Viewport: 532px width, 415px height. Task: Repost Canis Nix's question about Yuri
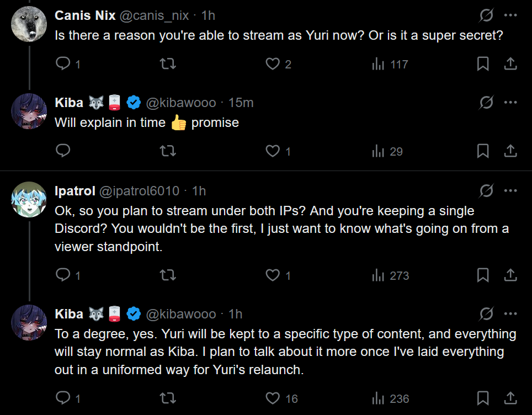(x=167, y=64)
